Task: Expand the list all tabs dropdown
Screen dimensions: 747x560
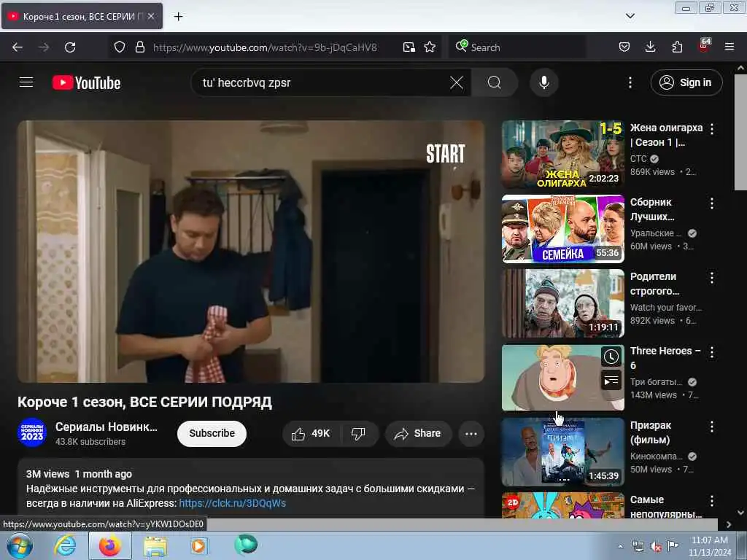Action: click(x=630, y=16)
